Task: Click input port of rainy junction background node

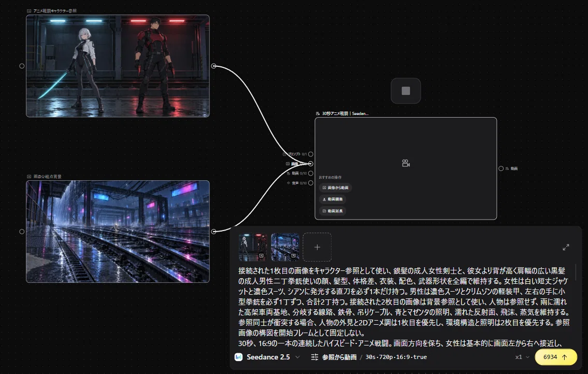Action: [22, 232]
